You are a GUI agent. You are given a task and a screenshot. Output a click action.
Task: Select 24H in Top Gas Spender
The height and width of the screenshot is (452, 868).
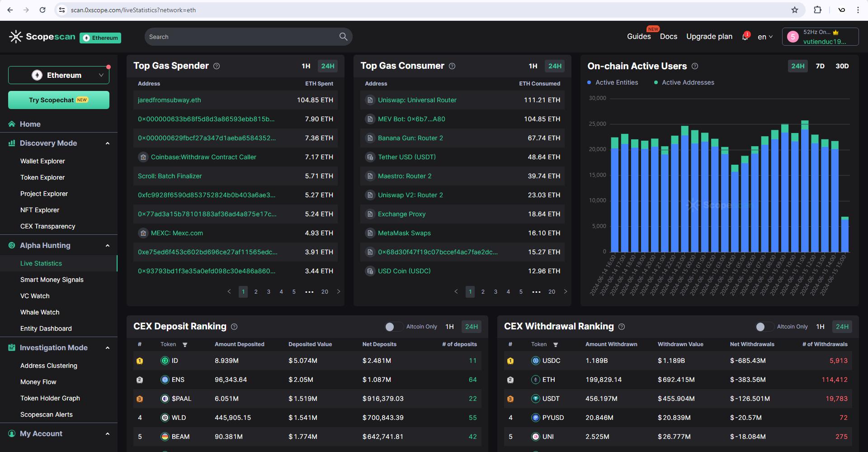point(328,66)
